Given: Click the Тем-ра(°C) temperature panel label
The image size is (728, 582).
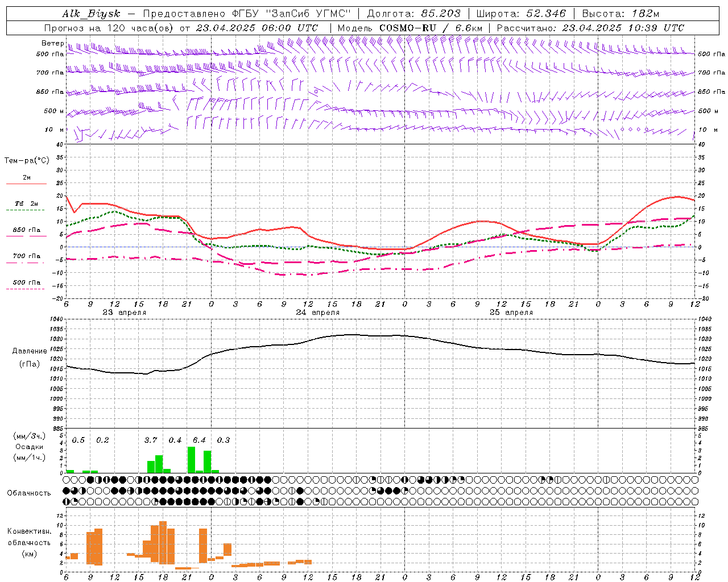Looking at the screenshot, I should [27, 161].
